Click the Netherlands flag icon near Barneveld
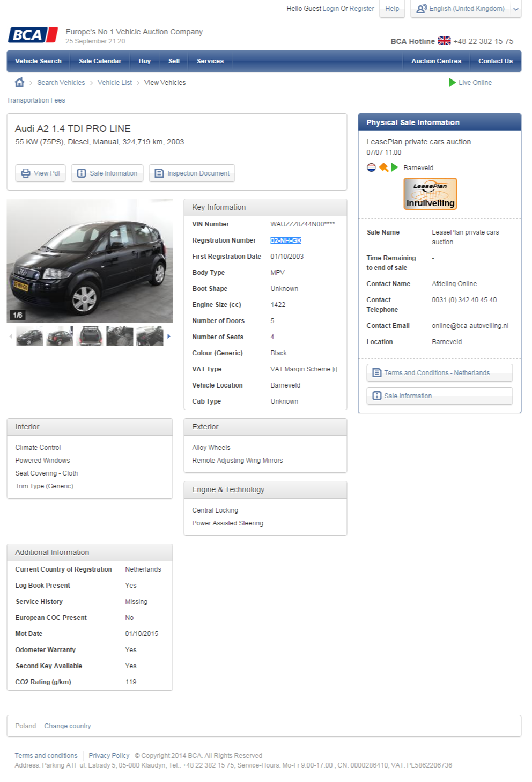The height and width of the screenshot is (782, 532). point(371,167)
